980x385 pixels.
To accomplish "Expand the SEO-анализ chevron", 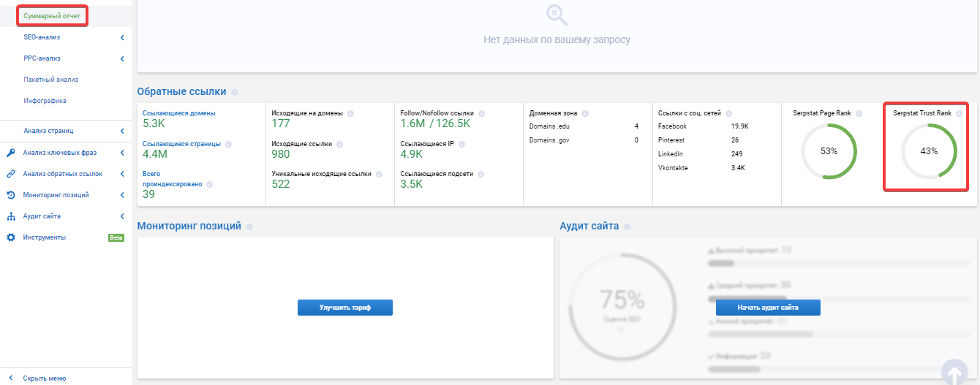I will tap(122, 37).
